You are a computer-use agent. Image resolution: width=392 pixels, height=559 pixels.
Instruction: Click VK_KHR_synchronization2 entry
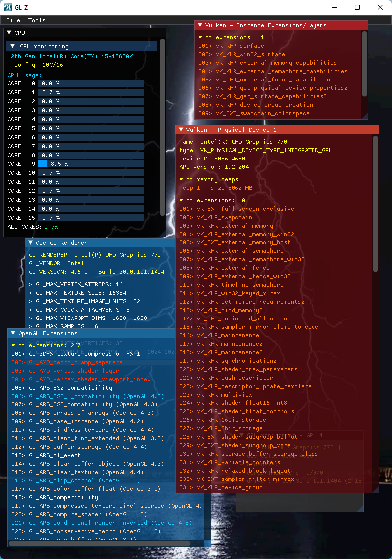(x=228, y=361)
